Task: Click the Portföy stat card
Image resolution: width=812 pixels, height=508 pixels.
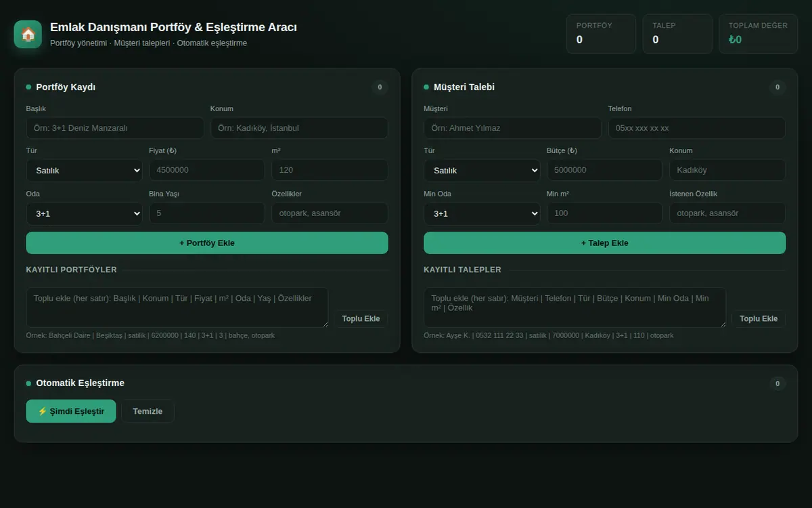Action: 601,34
